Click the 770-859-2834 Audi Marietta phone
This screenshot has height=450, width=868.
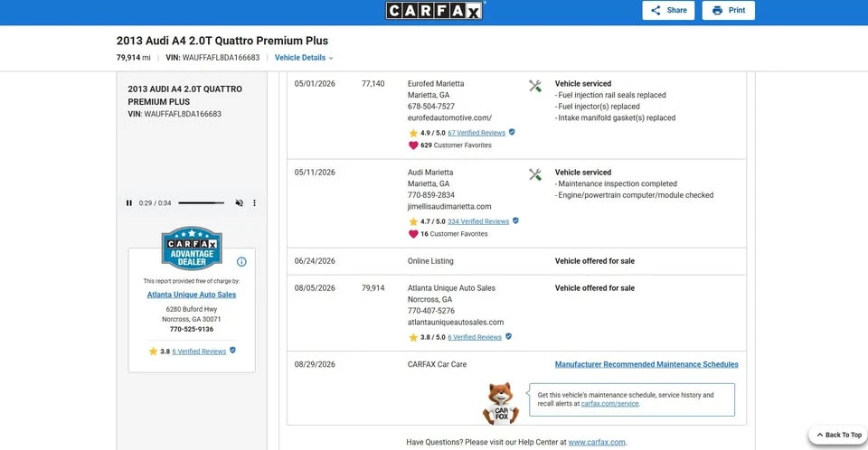(x=430, y=195)
